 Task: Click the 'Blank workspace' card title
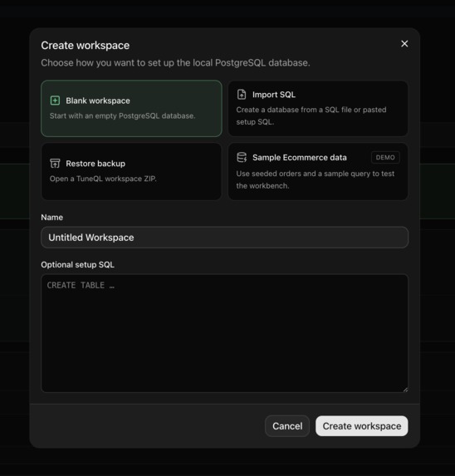coord(98,101)
